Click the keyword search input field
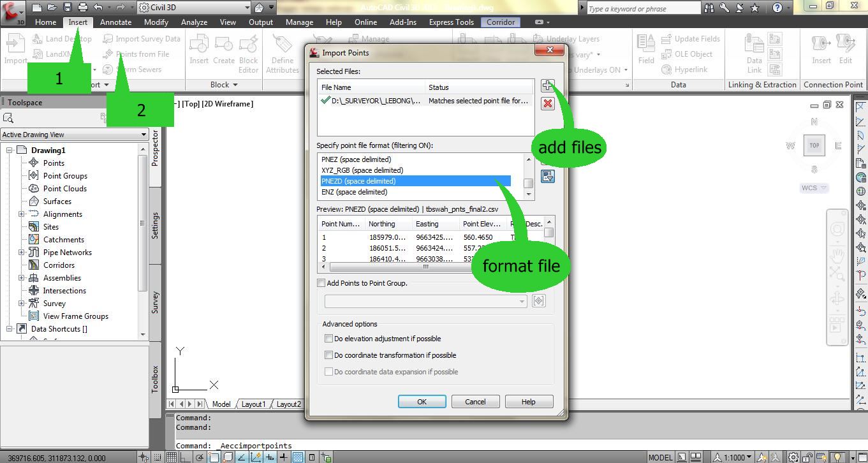 point(642,8)
